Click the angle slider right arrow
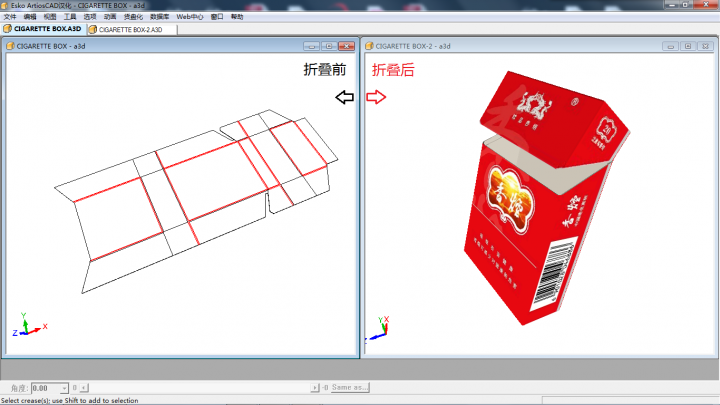720x405 pixels. point(318,387)
